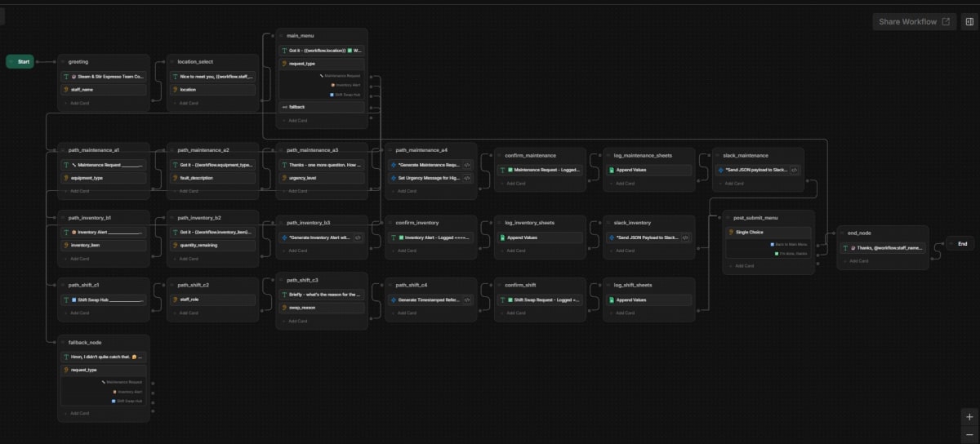Viewport: 980px width, 444px height.
Task: Zoom in with the plus button
Action: [969, 416]
